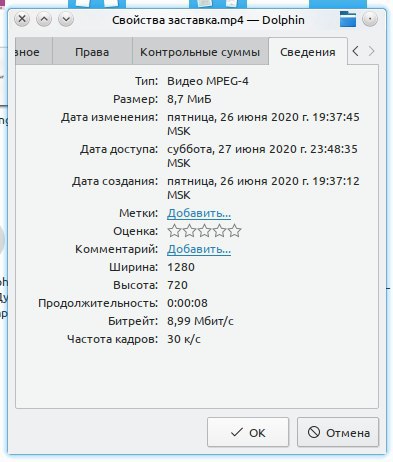
Task: Click the Продолжительность label
Action: click(98, 303)
